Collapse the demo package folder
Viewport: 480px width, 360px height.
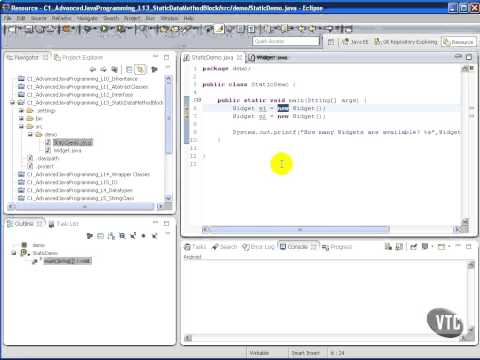[x=30, y=135]
